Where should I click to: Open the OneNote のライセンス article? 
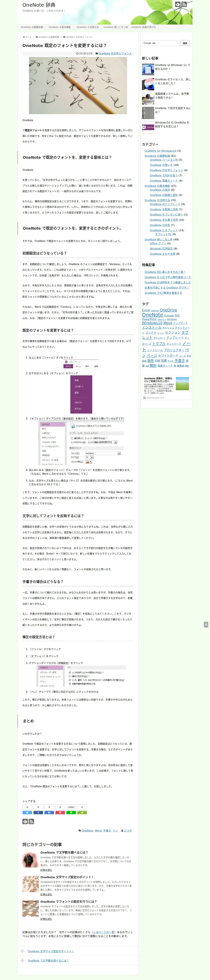(173, 81)
